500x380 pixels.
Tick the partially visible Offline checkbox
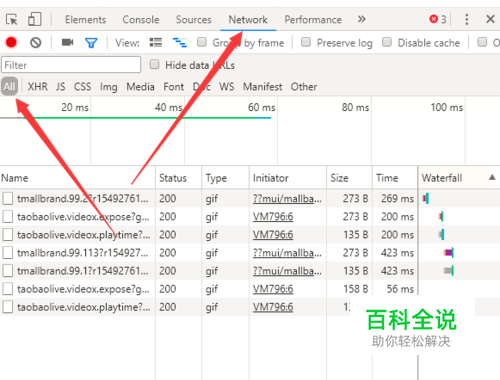point(482,42)
